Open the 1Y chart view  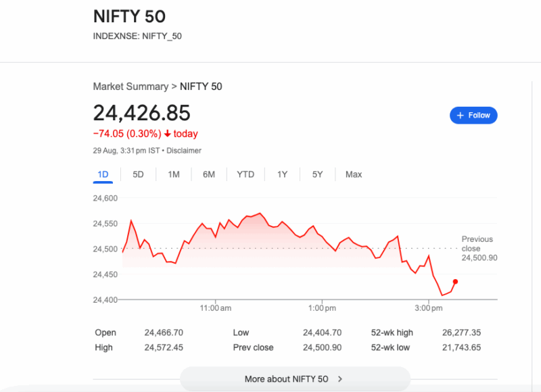click(282, 174)
